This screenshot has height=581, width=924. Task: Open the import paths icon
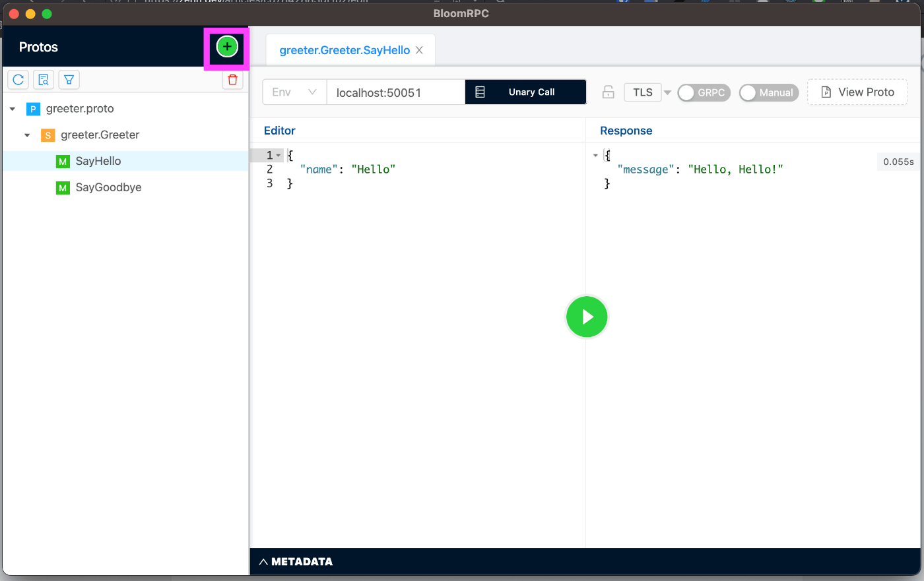44,80
